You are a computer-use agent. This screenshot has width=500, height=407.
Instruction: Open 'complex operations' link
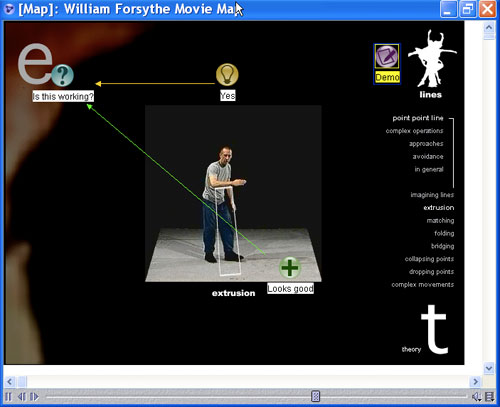coord(414,131)
